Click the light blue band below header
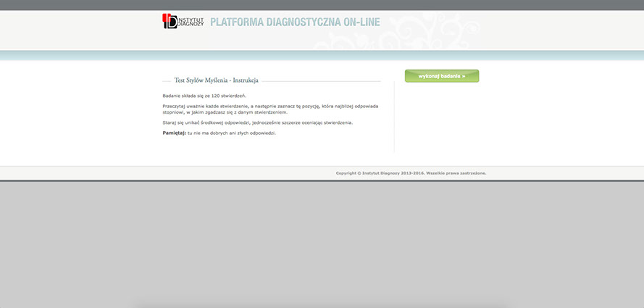This screenshot has height=308, width=644. [322, 56]
